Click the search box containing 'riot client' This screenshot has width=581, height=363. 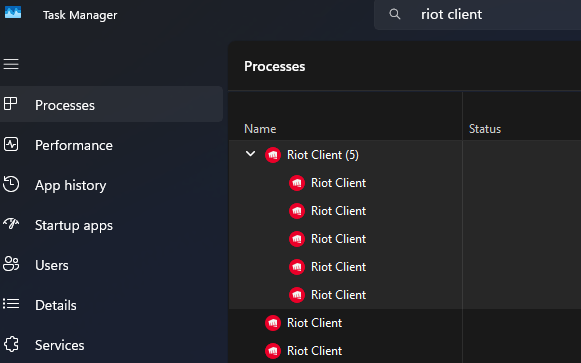478,15
